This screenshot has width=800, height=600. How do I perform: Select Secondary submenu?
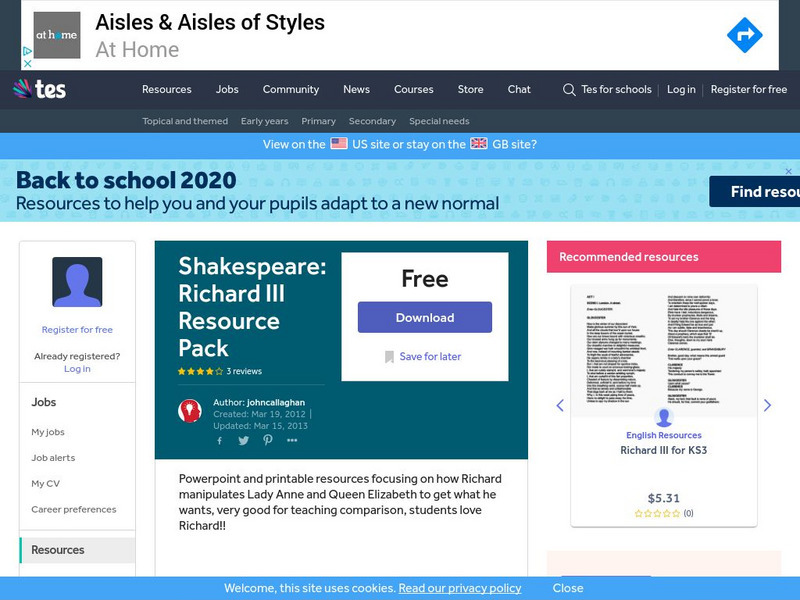[372, 121]
